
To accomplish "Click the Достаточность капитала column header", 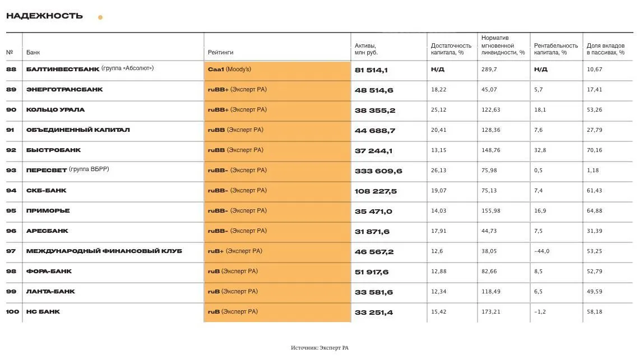I will pos(451,49).
